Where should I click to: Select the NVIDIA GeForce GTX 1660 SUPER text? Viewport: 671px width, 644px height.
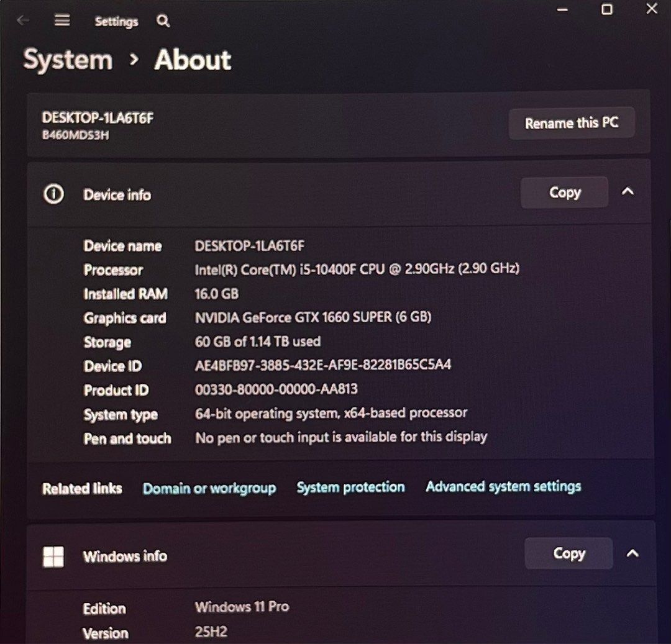pos(313,317)
